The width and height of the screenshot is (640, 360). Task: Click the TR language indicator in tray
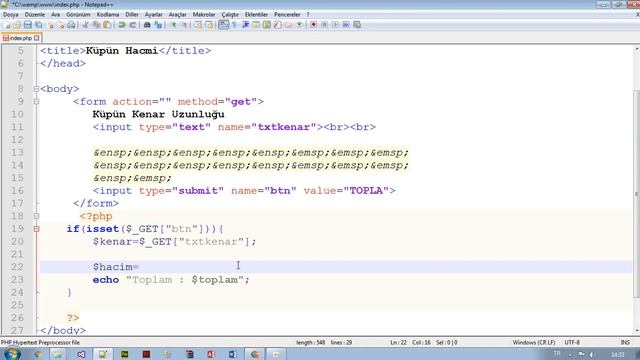[557, 354]
